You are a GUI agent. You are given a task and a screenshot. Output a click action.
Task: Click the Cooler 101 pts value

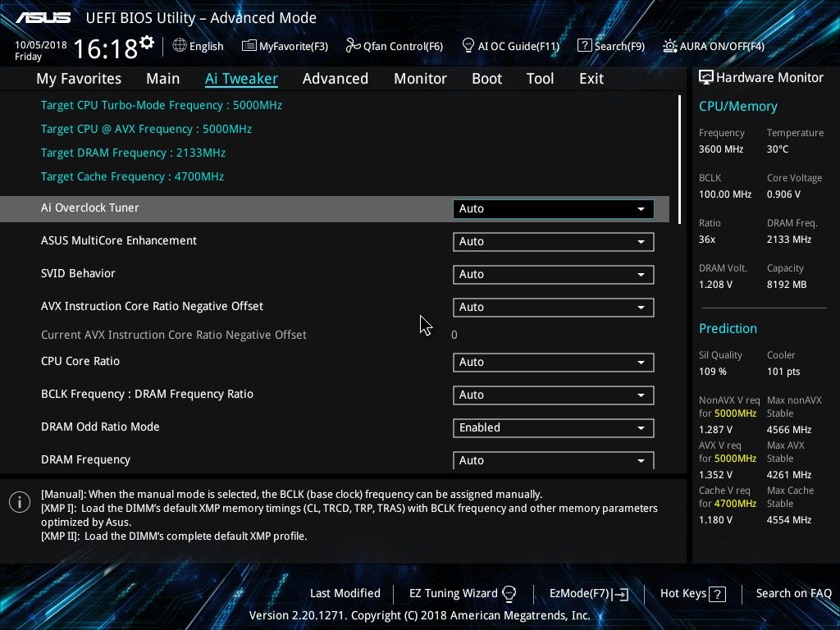pos(783,372)
